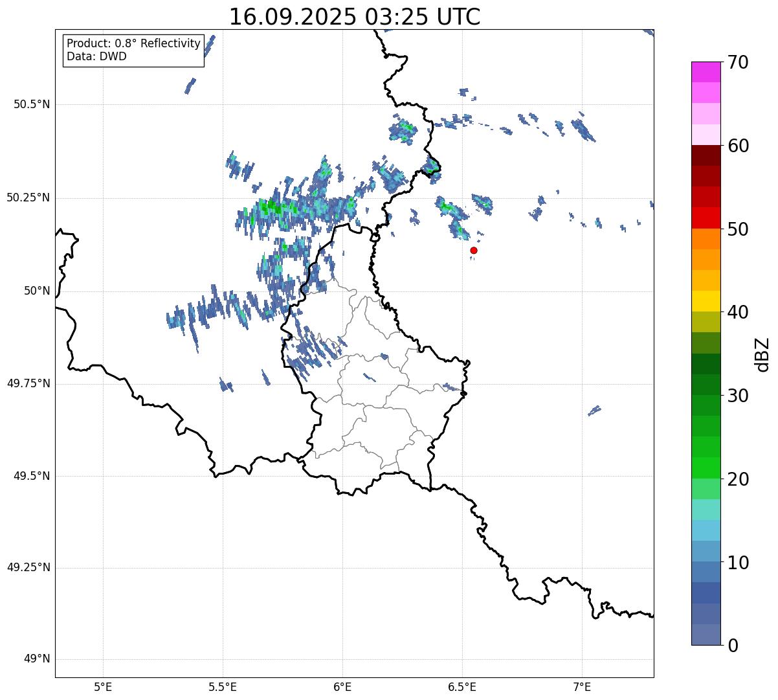This screenshot has width=778, height=700.
Task: Click the 6°E longitude tick label
Action: coord(342,686)
